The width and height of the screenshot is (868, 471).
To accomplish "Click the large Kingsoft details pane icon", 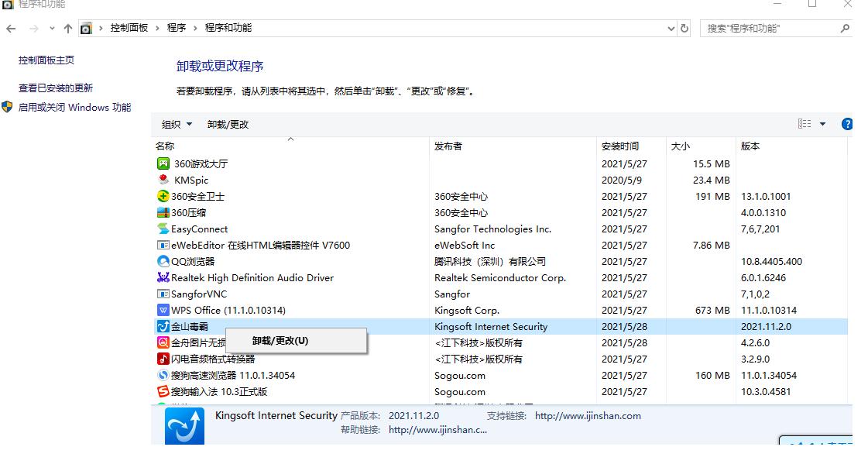I will click(184, 425).
